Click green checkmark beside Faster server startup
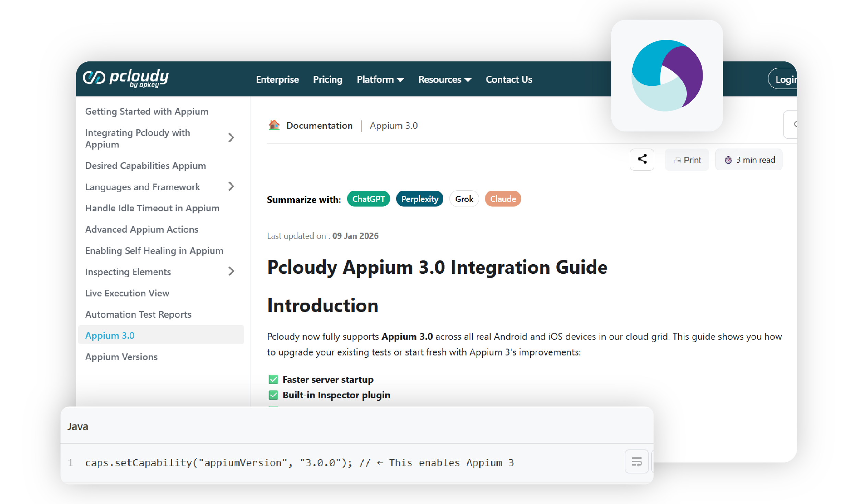 pyautogui.click(x=273, y=379)
